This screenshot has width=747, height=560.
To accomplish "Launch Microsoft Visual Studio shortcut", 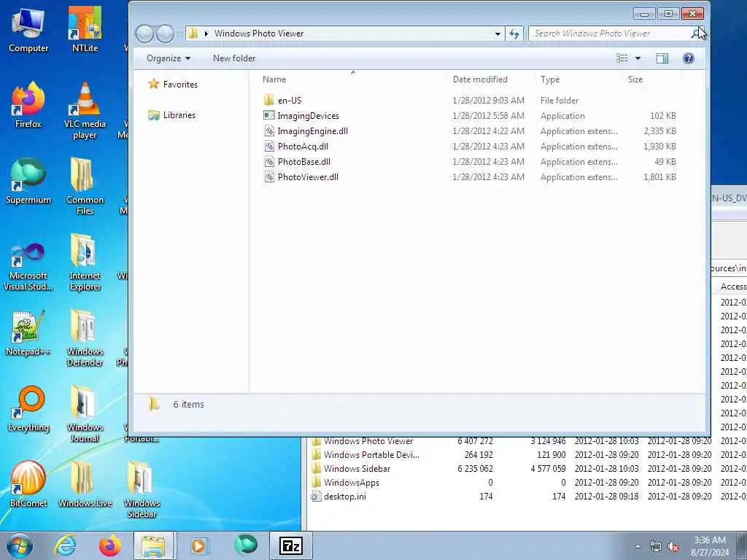I will point(28,265).
